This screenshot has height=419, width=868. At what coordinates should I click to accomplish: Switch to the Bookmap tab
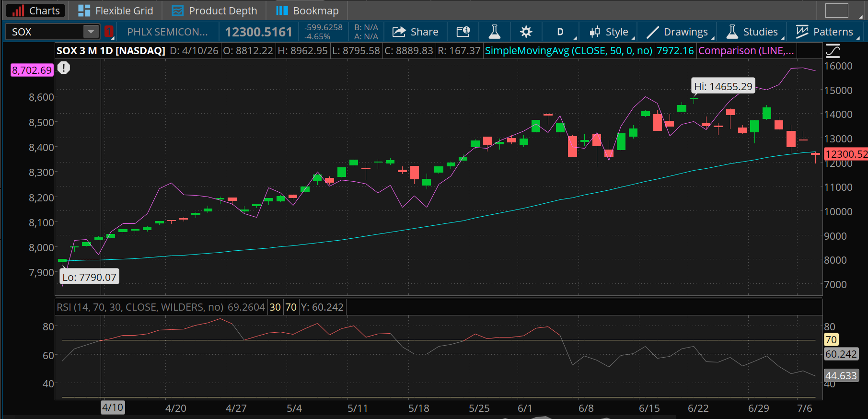point(308,11)
